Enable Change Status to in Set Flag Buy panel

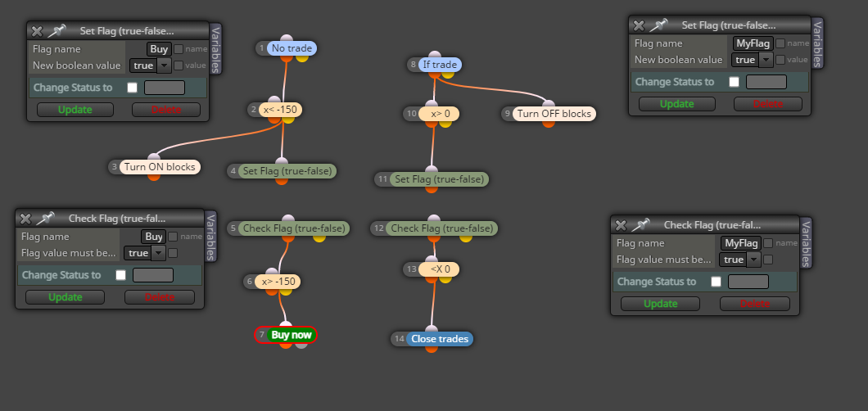(133, 88)
